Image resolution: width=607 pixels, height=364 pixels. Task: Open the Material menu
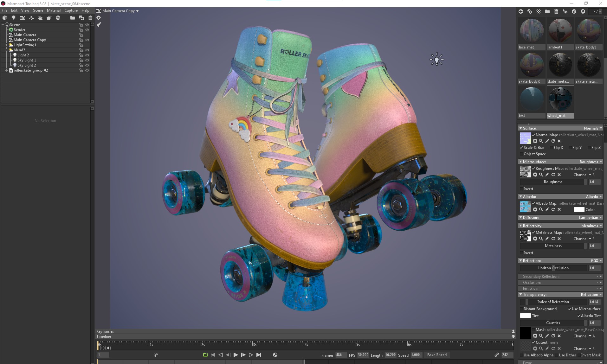(x=54, y=10)
